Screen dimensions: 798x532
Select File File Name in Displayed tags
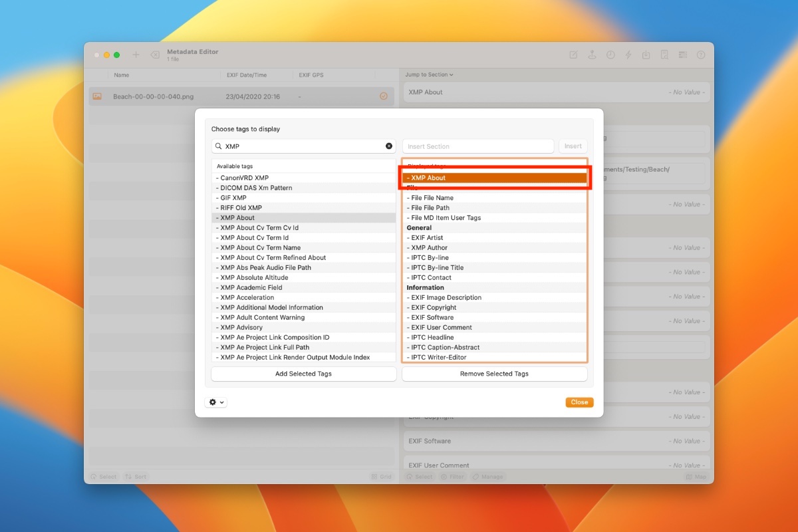click(495, 198)
